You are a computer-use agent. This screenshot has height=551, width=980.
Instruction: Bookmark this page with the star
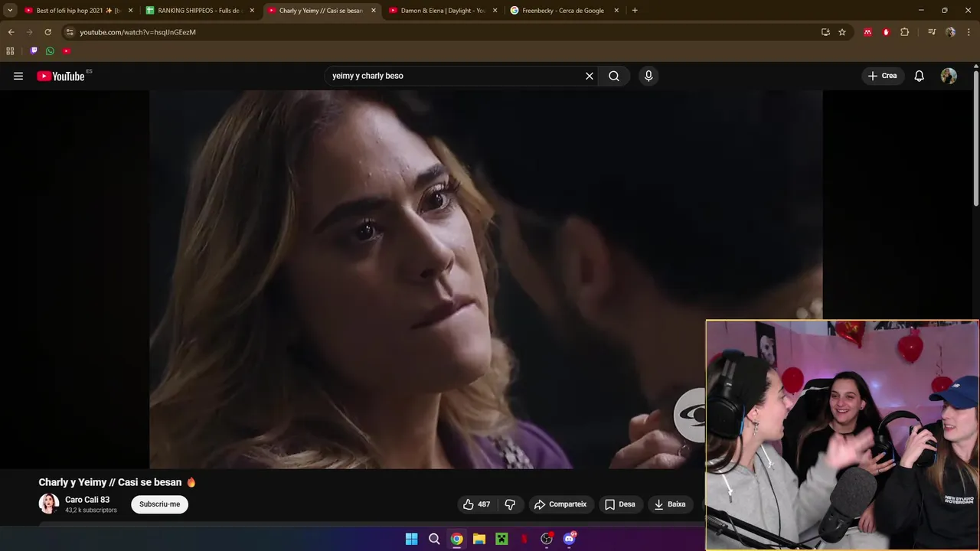click(842, 32)
